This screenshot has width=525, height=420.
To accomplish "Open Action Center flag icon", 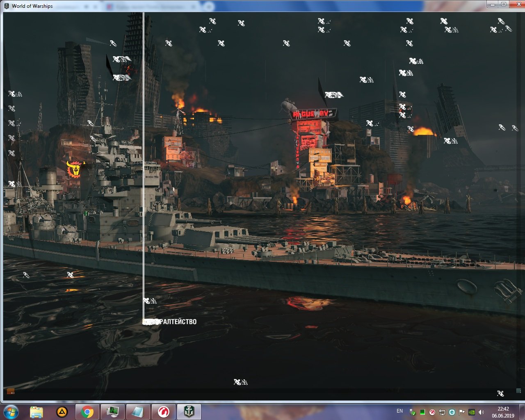I will click(x=461, y=412).
